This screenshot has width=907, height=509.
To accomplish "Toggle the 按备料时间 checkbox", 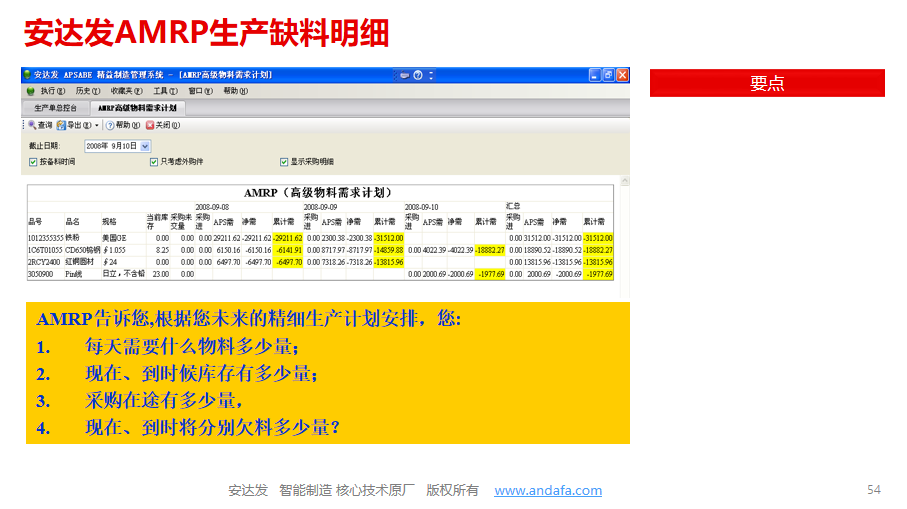I will (x=33, y=162).
